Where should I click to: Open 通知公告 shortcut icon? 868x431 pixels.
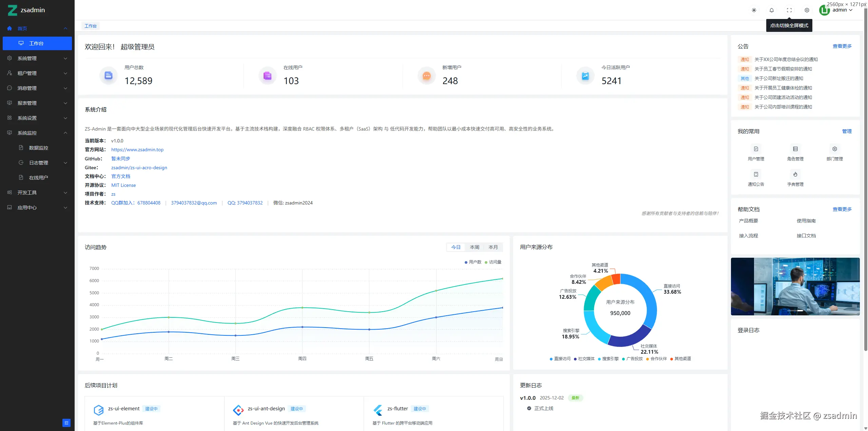[x=756, y=174]
